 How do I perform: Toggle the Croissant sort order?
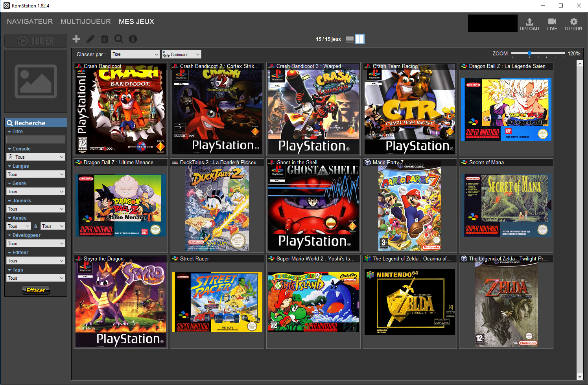pos(182,54)
